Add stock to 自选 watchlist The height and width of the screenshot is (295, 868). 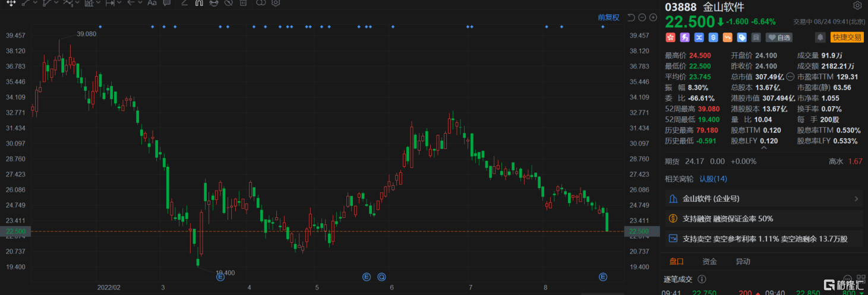(779, 37)
